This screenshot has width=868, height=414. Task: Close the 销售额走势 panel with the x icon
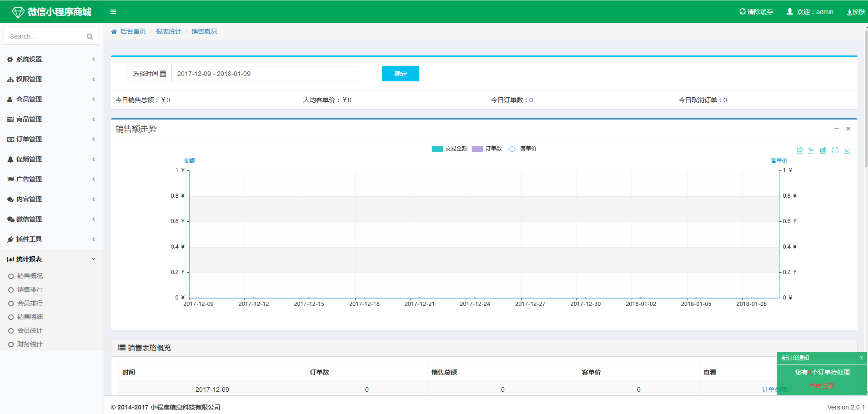point(848,129)
